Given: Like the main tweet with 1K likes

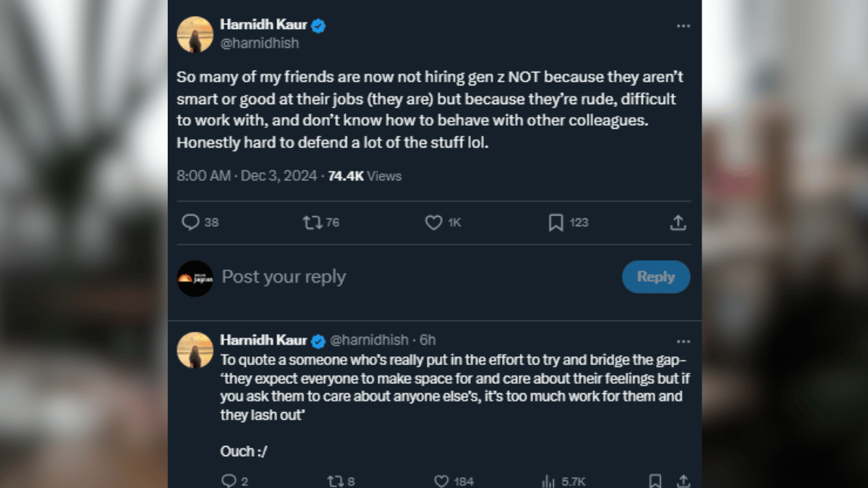Looking at the screenshot, I should 433,223.
